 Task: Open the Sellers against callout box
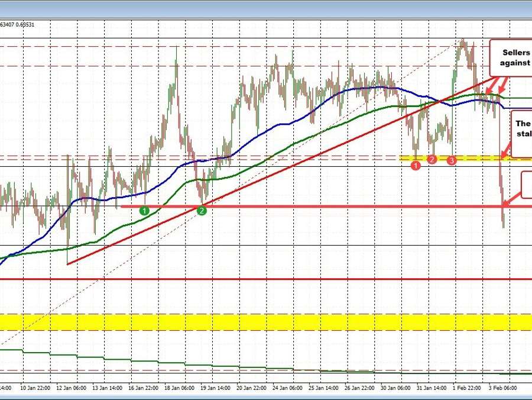512,58
